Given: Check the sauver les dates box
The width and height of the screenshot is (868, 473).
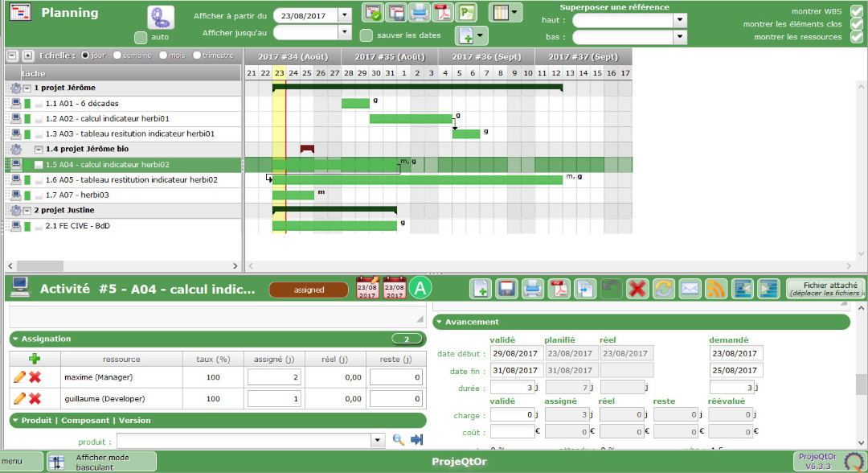Looking at the screenshot, I should pos(366,35).
